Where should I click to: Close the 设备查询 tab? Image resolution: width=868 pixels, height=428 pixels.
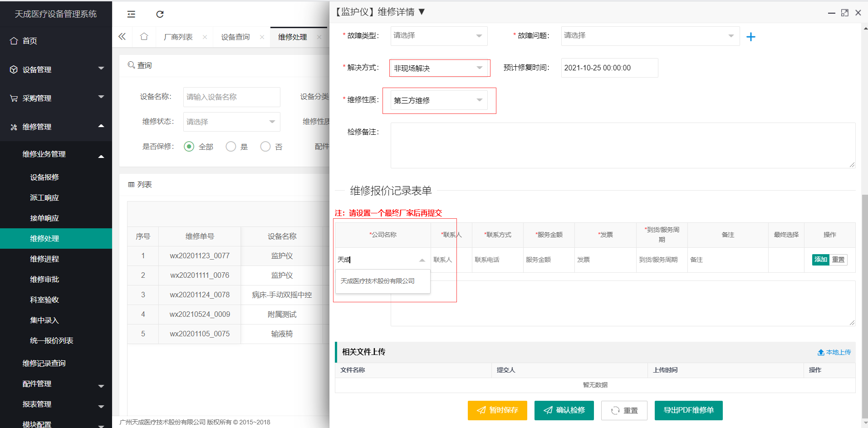tap(262, 37)
